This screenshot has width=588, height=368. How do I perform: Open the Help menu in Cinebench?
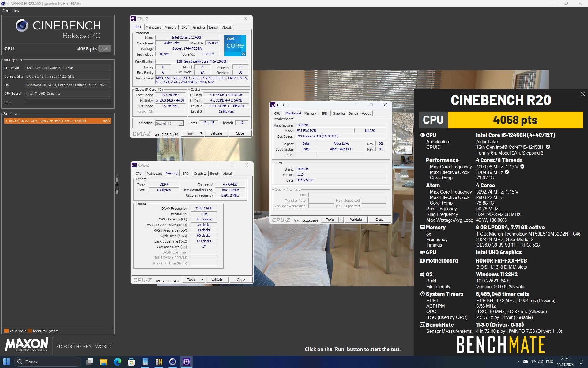pyautogui.click(x=16, y=10)
